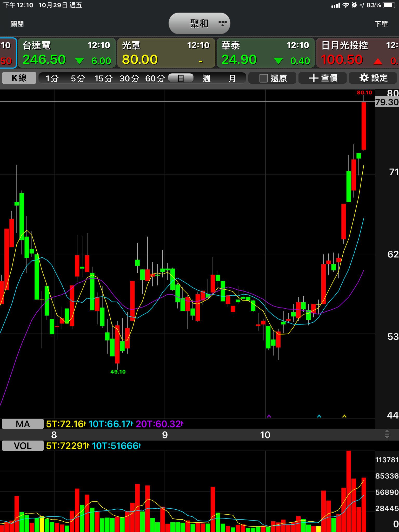Switch to the 5分 timeframe
Screen dimensions: 399x532
[78, 78]
